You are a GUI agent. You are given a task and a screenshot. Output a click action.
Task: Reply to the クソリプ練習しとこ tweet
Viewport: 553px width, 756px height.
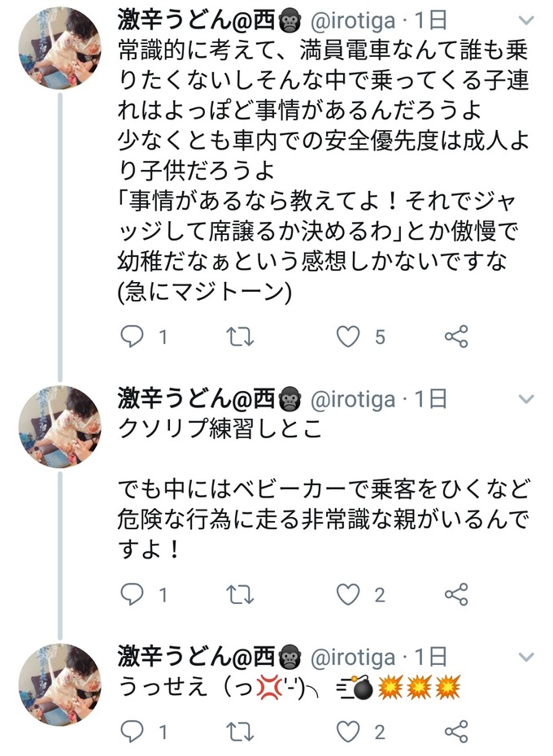(132, 594)
